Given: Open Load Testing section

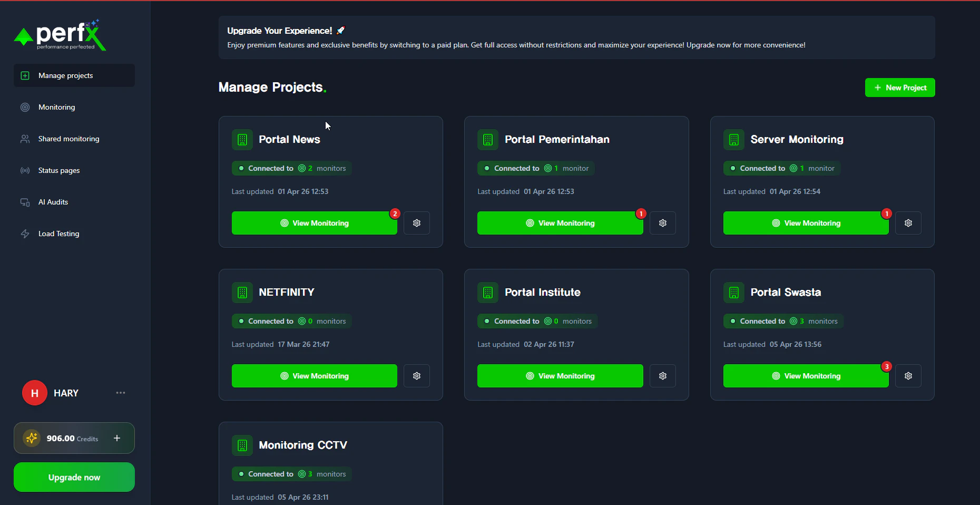Looking at the screenshot, I should (x=74, y=234).
